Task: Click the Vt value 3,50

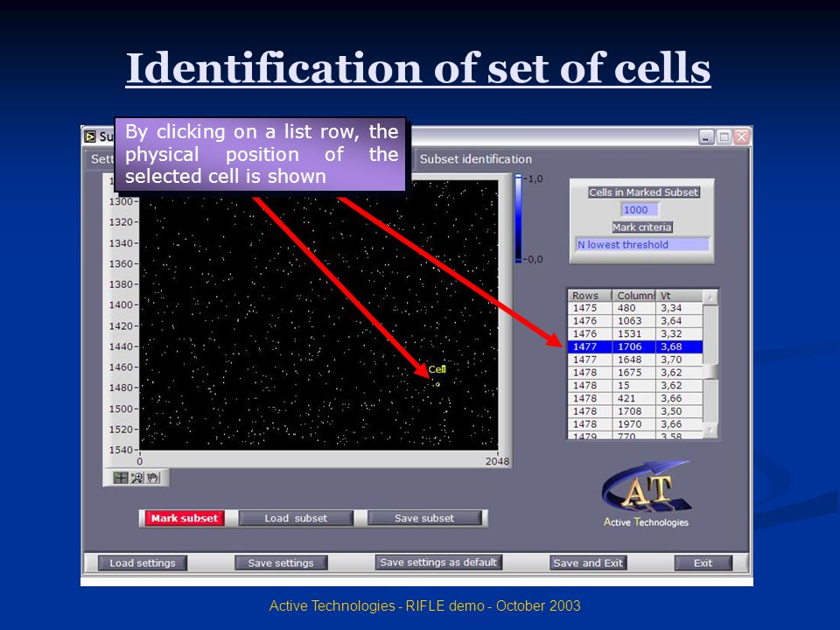Action: point(679,411)
